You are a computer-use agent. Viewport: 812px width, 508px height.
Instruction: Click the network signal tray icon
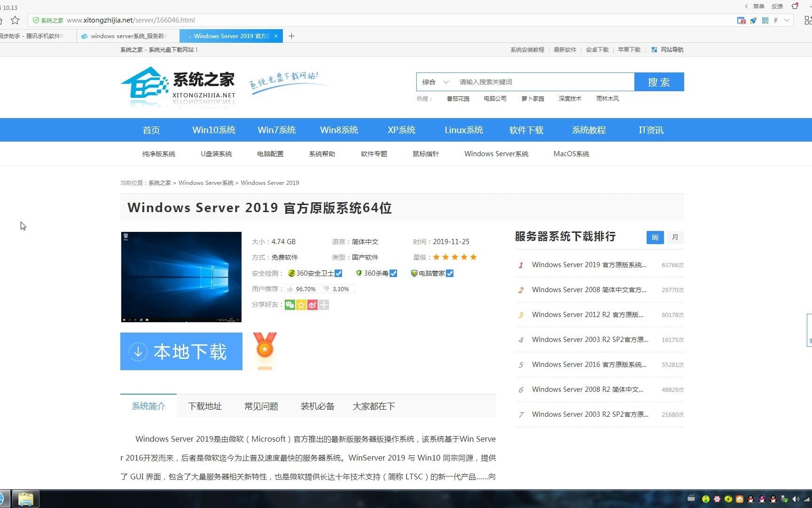(807, 499)
